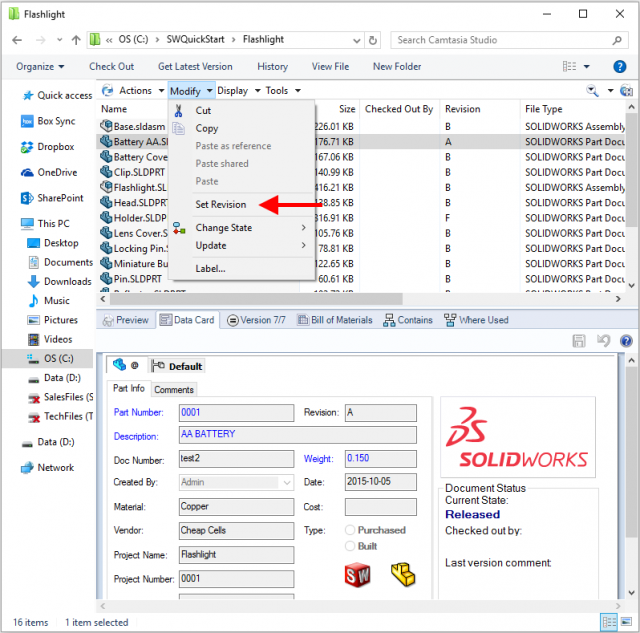Click the Up arrow navigation button
This screenshot has width=640, height=633.
[76, 40]
